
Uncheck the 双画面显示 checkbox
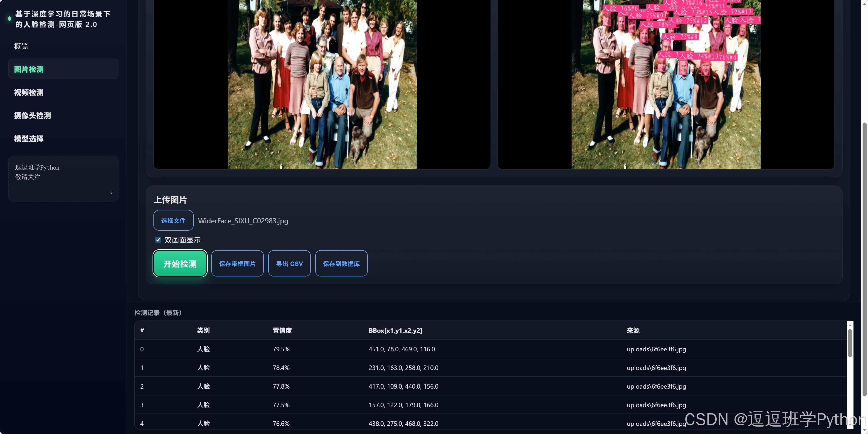click(x=158, y=239)
